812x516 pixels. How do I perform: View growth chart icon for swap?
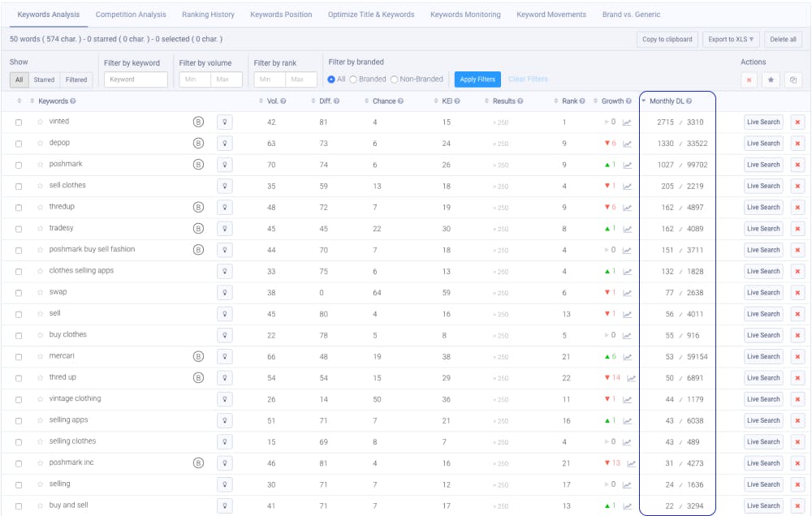[x=627, y=293]
